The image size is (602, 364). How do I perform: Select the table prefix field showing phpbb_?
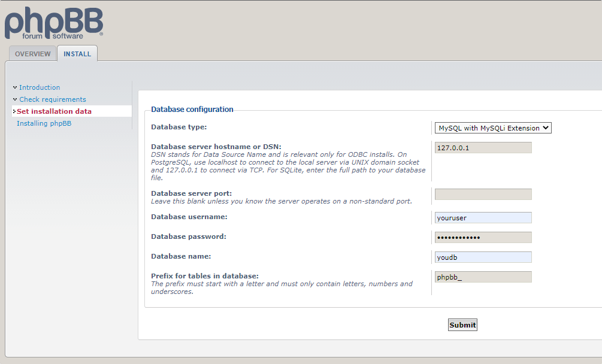coord(483,276)
